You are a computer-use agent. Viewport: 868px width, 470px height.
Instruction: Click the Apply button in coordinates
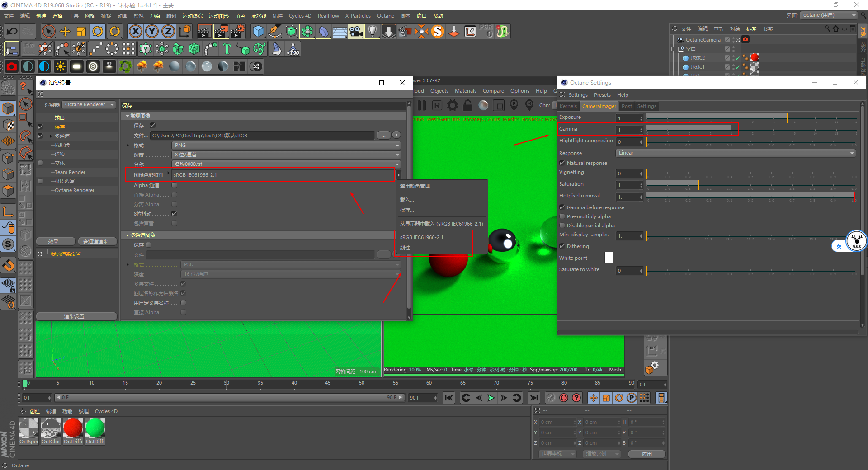tap(647, 454)
